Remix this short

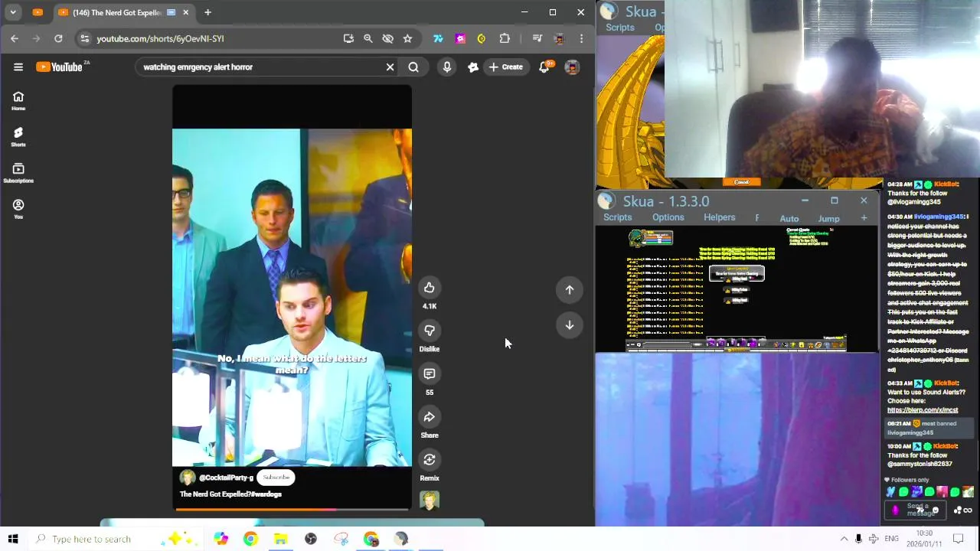(430, 460)
